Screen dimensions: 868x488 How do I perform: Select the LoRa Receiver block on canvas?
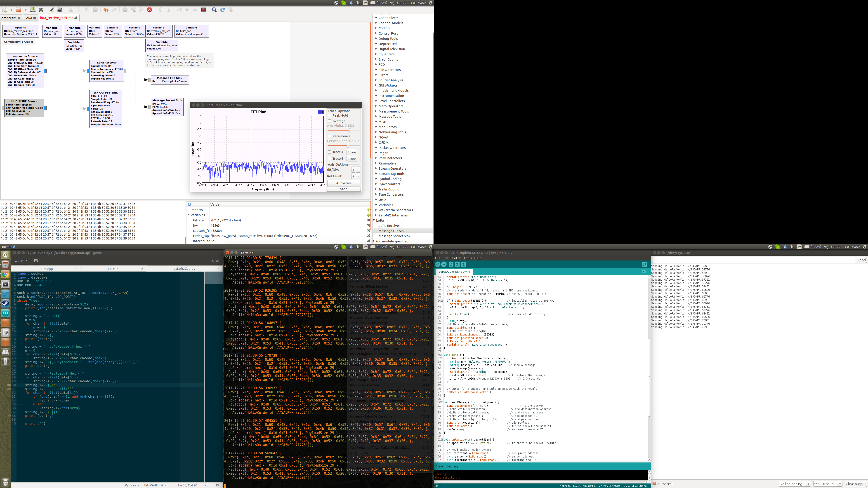(106, 71)
